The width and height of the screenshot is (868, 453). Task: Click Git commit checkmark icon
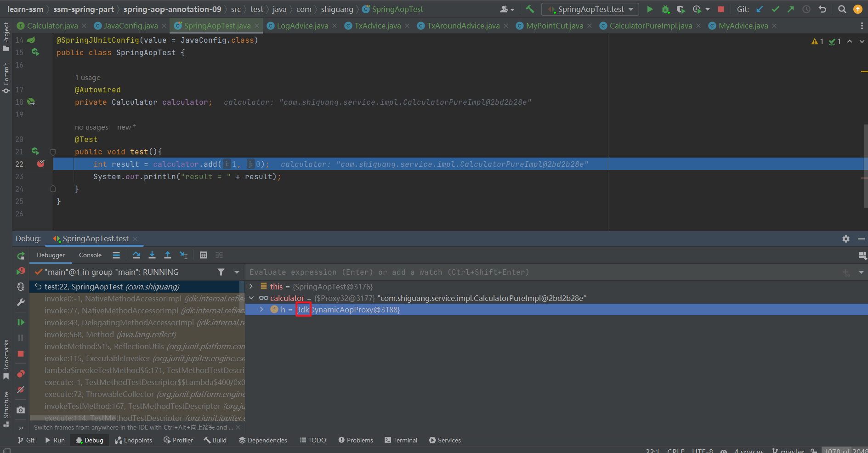click(x=776, y=9)
